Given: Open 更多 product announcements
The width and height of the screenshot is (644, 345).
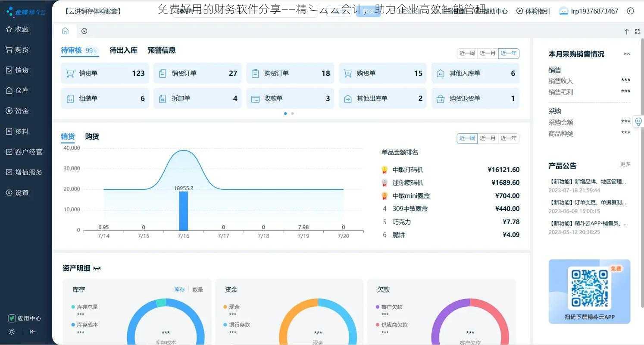Looking at the screenshot, I should (x=625, y=164).
